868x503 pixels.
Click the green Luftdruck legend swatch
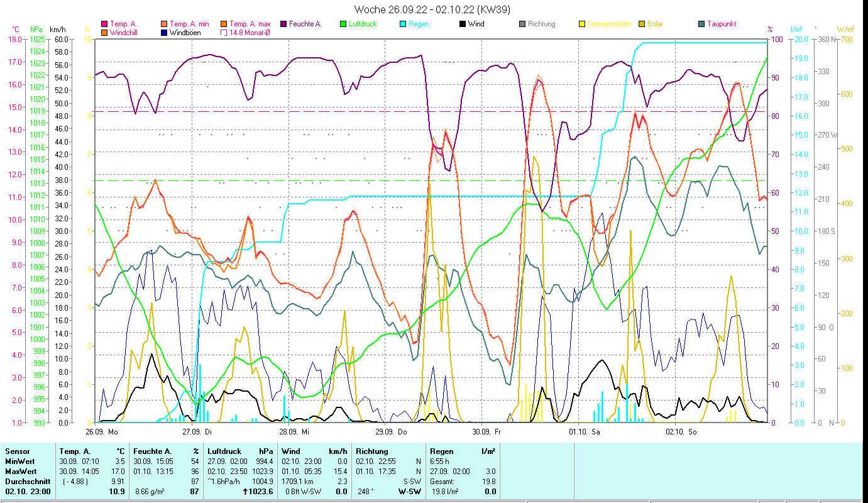click(x=343, y=24)
